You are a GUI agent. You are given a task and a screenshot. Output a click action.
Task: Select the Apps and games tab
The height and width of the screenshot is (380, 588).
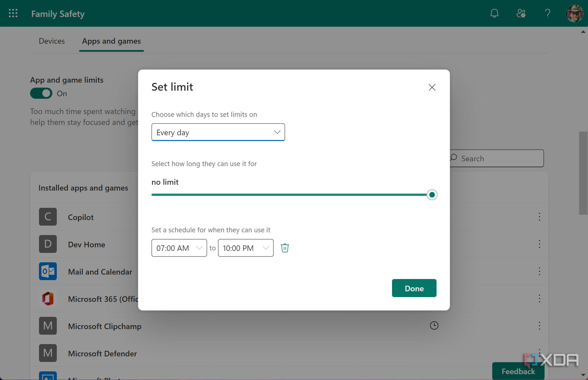tap(111, 41)
